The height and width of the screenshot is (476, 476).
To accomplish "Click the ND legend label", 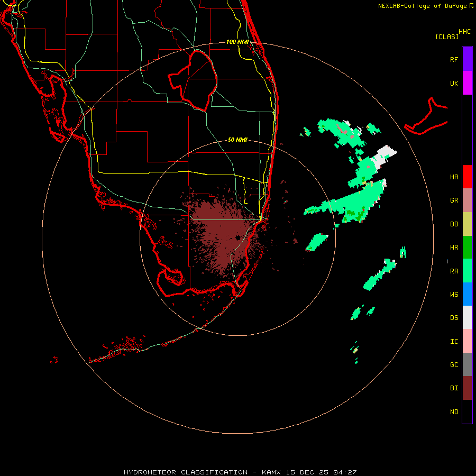I will tap(454, 412).
